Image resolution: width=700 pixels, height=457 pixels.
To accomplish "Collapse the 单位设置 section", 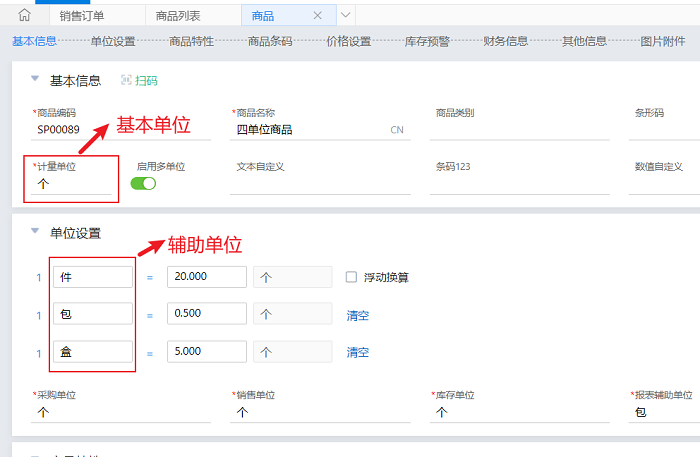I will (35, 231).
